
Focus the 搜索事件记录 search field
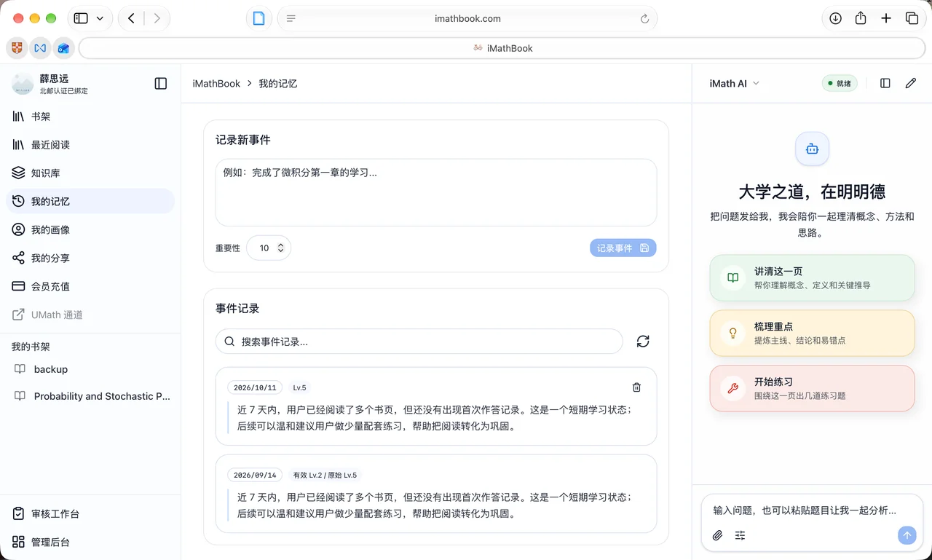click(419, 342)
